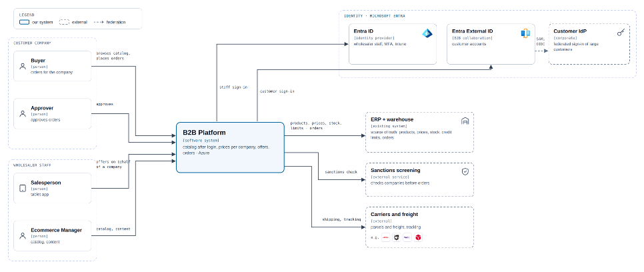The width and height of the screenshot is (644, 272).
Task: Click the ERP warehouse building icon
Action: point(465,121)
